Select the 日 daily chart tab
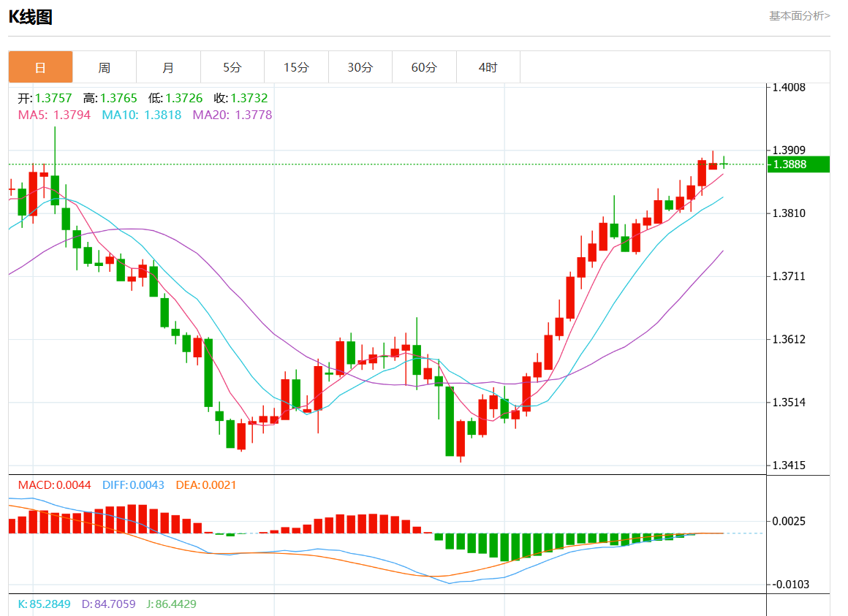The width and height of the screenshot is (848, 616). click(41, 67)
